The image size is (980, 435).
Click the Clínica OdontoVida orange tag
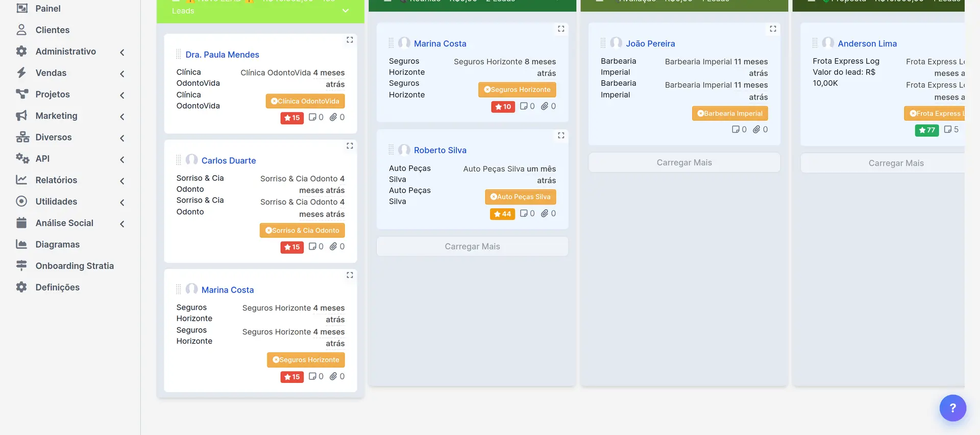[305, 101]
